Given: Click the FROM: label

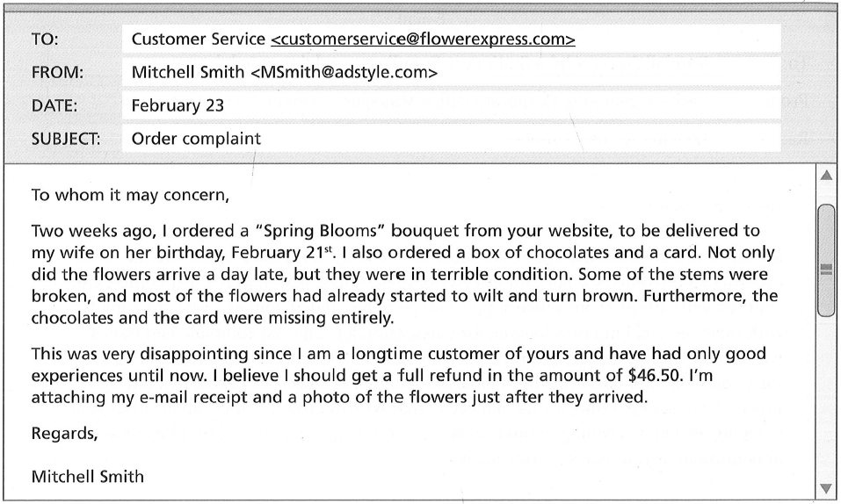Looking at the screenshot, I should pyautogui.click(x=57, y=73).
